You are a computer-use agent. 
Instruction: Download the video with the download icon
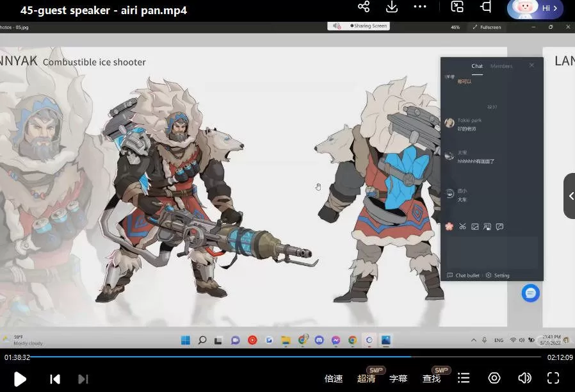(392, 7)
